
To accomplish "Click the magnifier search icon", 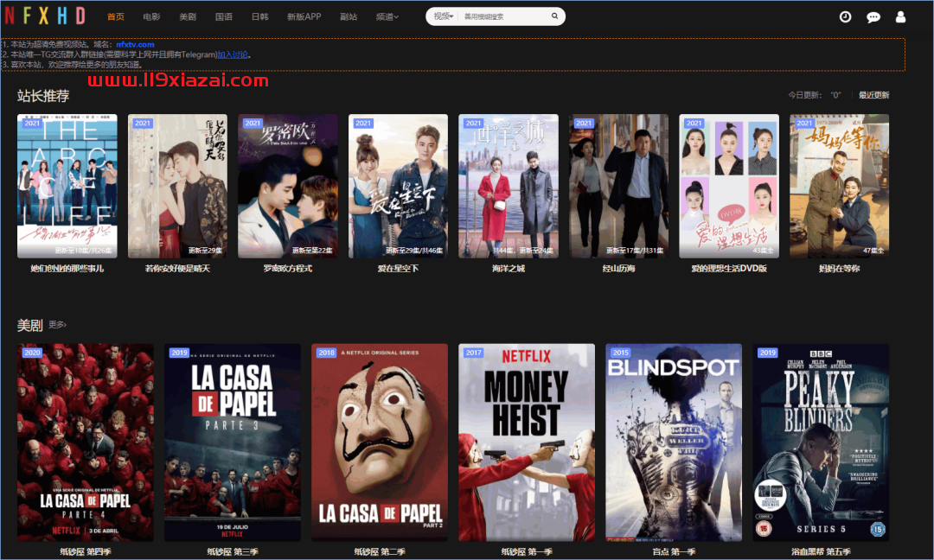I will [554, 16].
